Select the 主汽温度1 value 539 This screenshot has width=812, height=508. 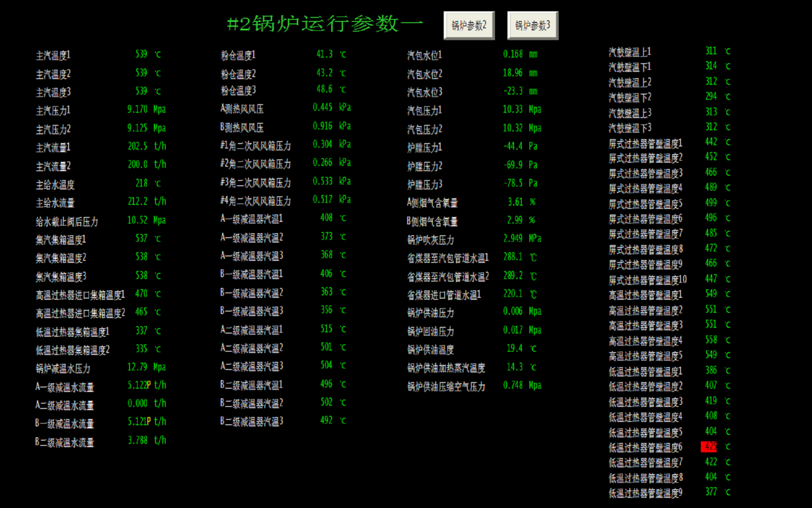tap(141, 54)
